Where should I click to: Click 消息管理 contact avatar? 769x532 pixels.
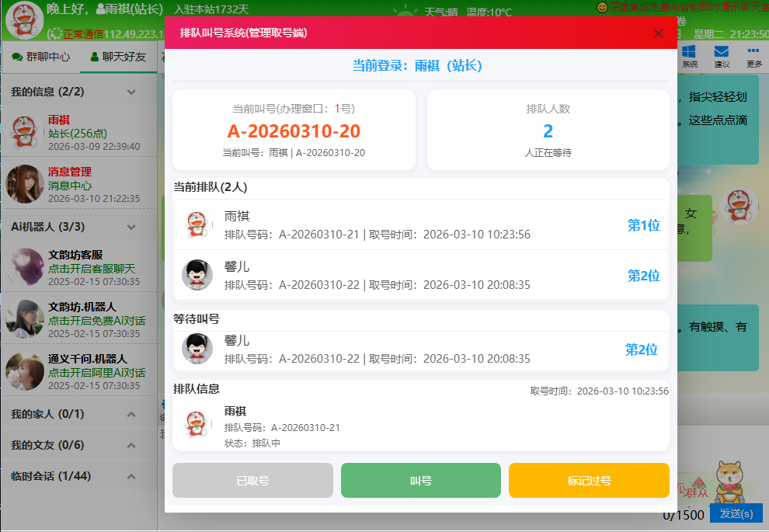coord(24,184)
